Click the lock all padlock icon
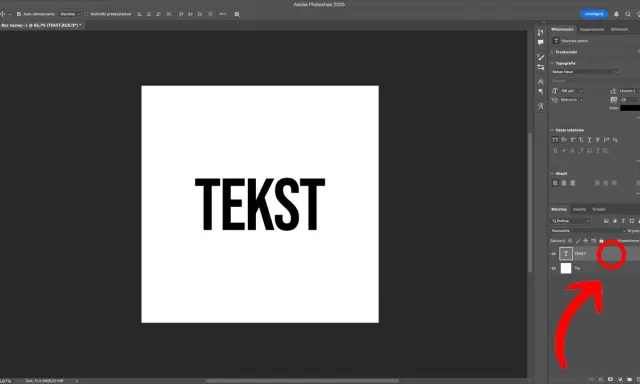Viewport: 640px width, 384px height. point(601,241)
